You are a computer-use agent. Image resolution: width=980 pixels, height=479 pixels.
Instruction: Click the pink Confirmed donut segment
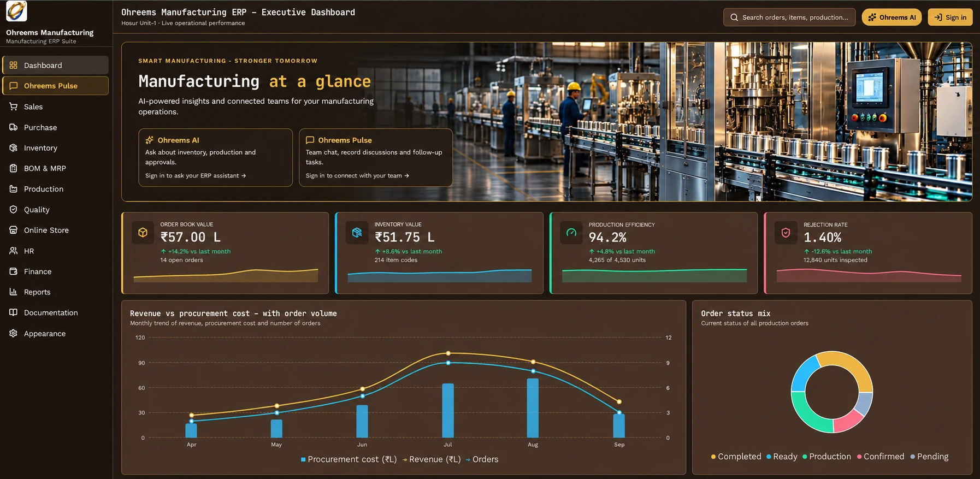[847, 421]
